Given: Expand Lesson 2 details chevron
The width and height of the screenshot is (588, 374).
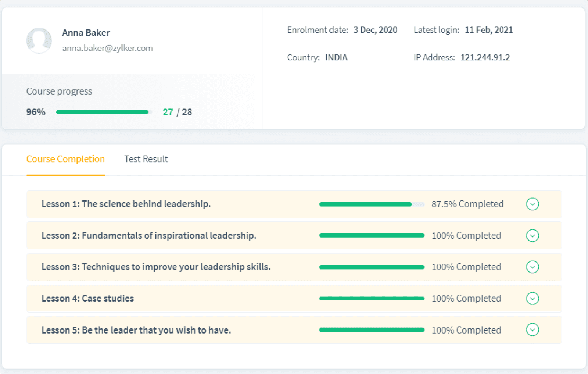Looking at the screenshot, I should [532, 235].
